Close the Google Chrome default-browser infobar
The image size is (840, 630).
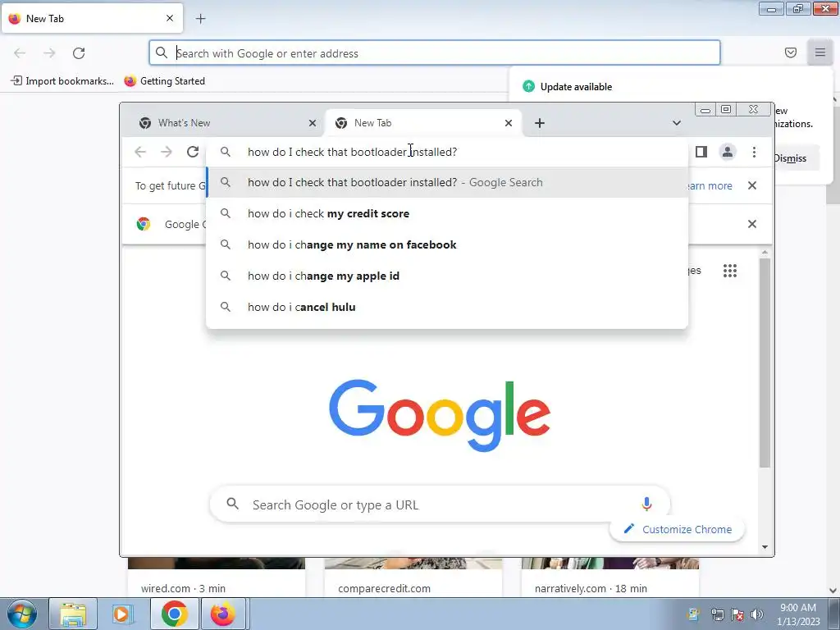(x=752, y=224)
